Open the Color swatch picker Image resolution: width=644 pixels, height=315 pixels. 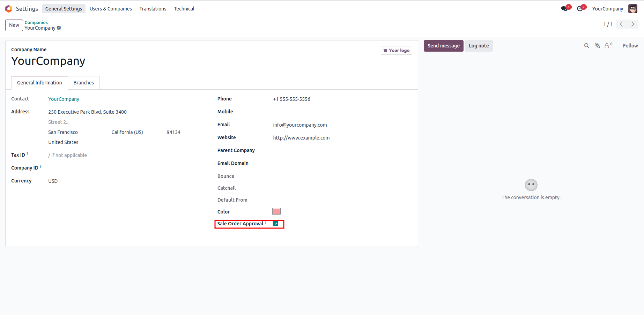click(276, 211)
